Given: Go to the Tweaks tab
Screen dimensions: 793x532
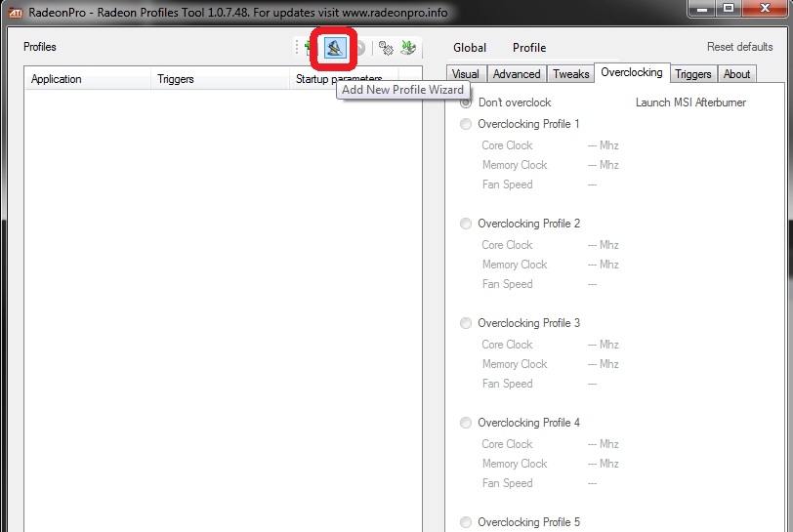Looking at the screenshot, I should click(570, 74).
